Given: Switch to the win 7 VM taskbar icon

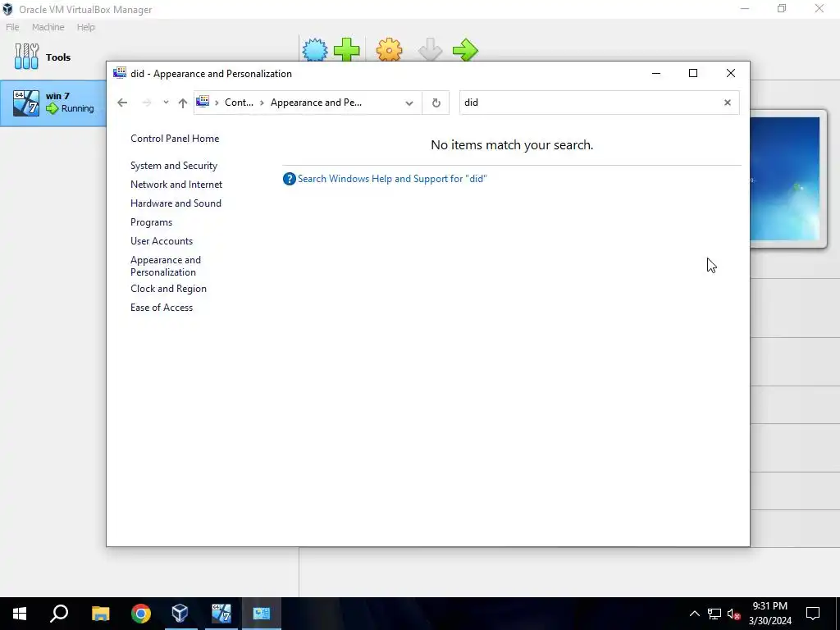Looking at the screenshot, I should coord(221,614).
